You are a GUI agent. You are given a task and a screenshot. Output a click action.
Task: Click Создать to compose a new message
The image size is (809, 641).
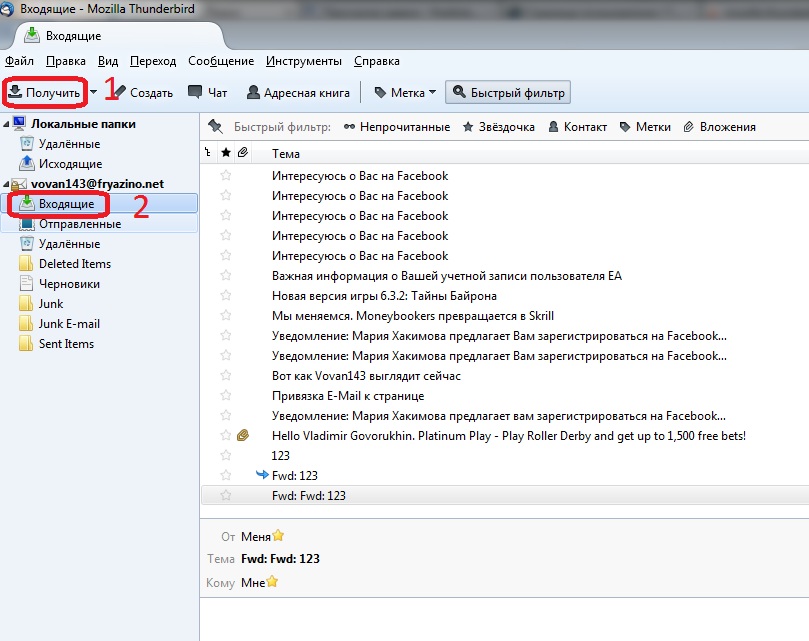[x=142, y=93]
